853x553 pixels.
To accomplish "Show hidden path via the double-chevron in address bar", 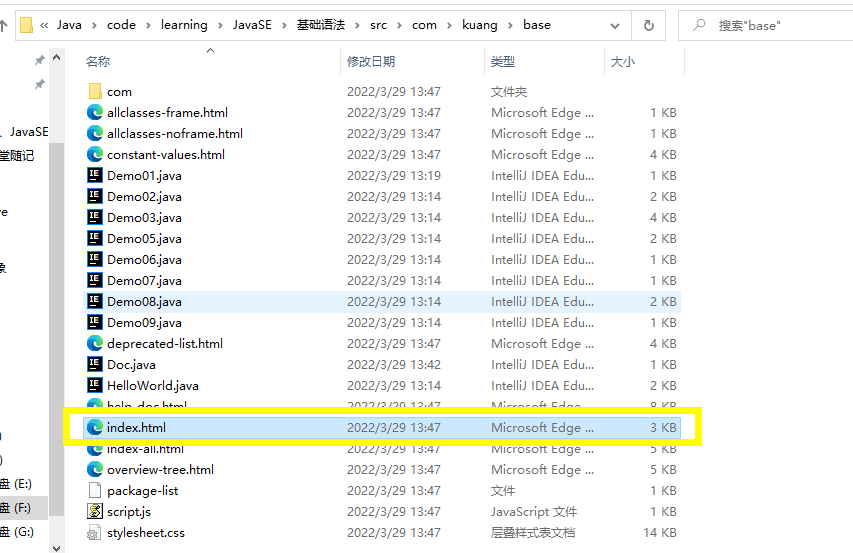I will [44, 26].
